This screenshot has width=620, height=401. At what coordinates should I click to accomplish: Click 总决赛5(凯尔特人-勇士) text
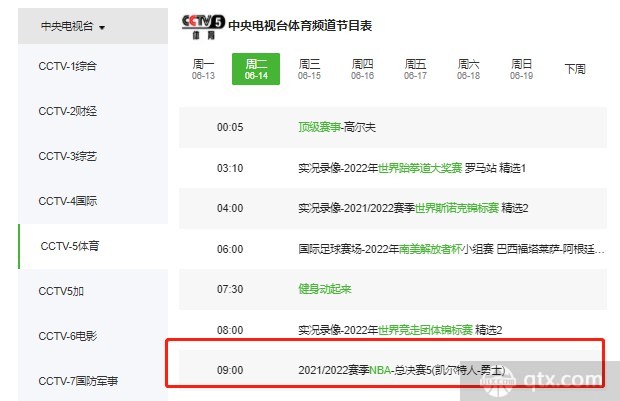pyautogui.click(x=450, y=371)
